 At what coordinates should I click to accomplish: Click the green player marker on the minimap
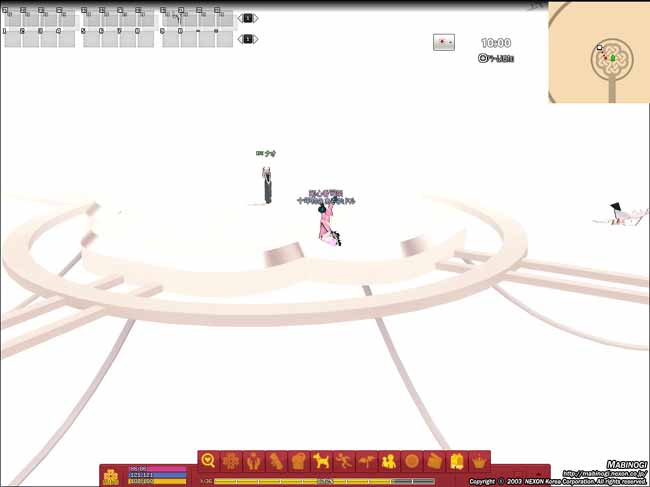point(613,58)
